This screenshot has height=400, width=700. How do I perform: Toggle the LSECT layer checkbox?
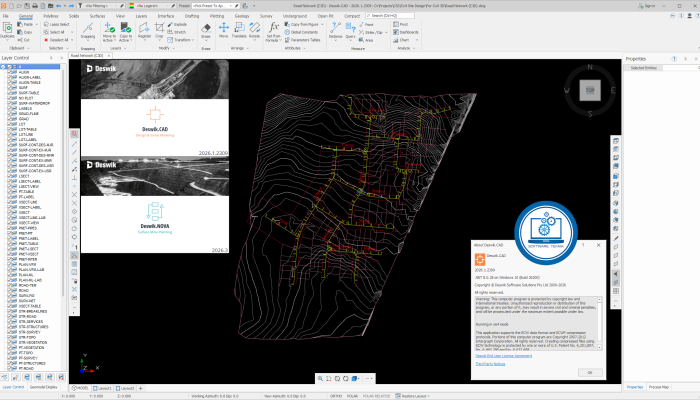point(9,176)
